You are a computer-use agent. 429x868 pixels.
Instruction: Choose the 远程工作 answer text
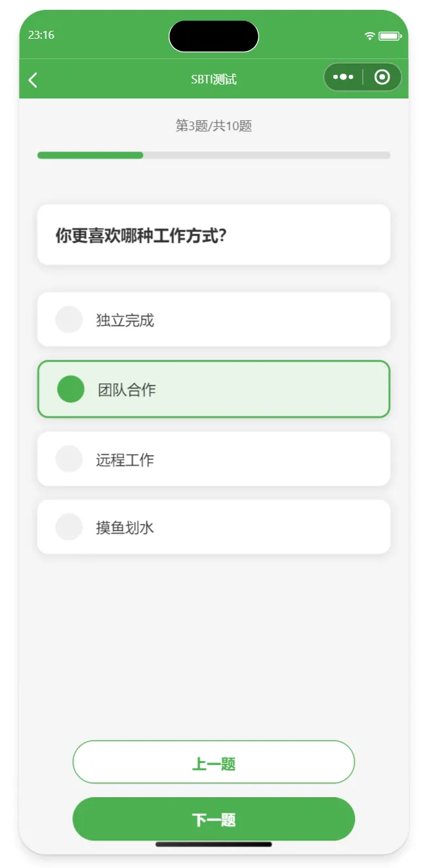pyautogui.click(x=125, y=460)
